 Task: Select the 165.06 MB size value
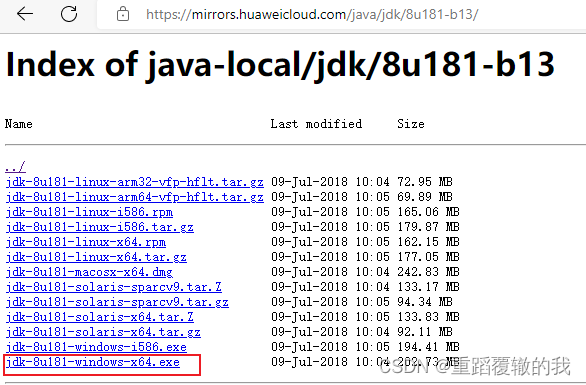[x=428, y=212]
